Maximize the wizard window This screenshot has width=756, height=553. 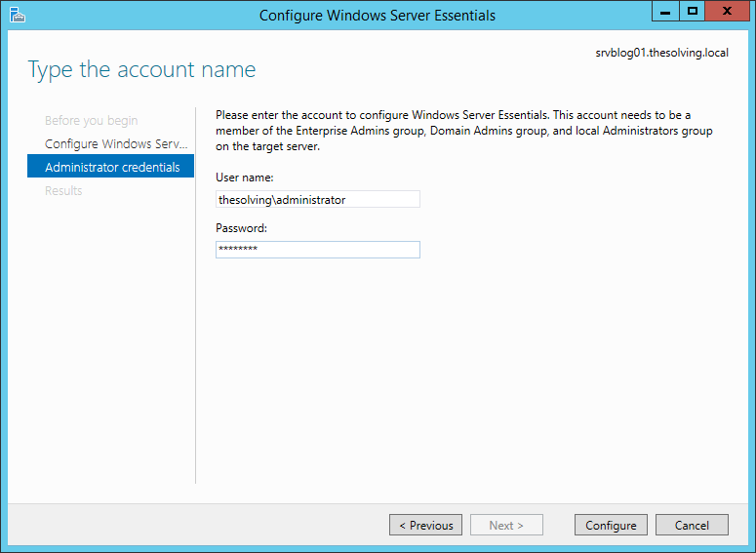coord(693,11)
